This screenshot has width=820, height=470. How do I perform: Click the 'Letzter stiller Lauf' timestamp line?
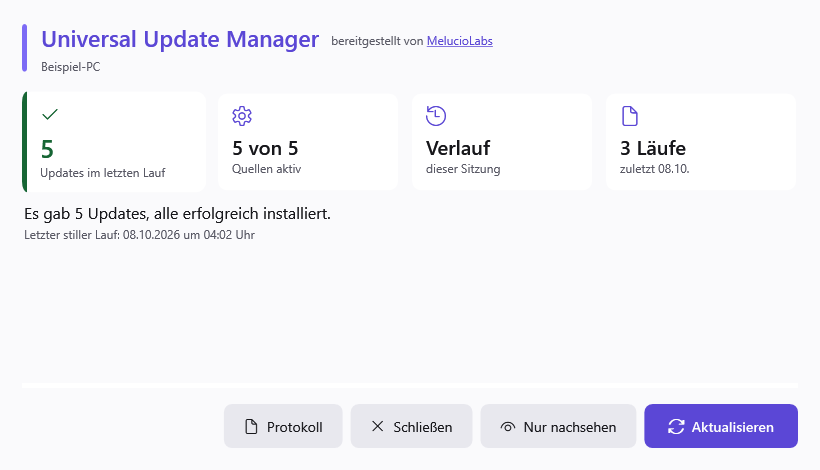pos(139,235)
